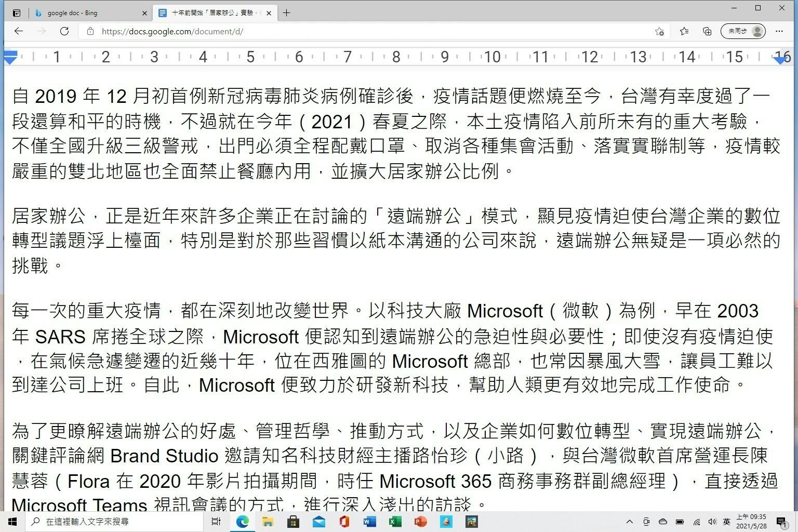This screenshot has height=532, width=798.
Task: Click the ruler at mark 8
Action: click(396, 57)
